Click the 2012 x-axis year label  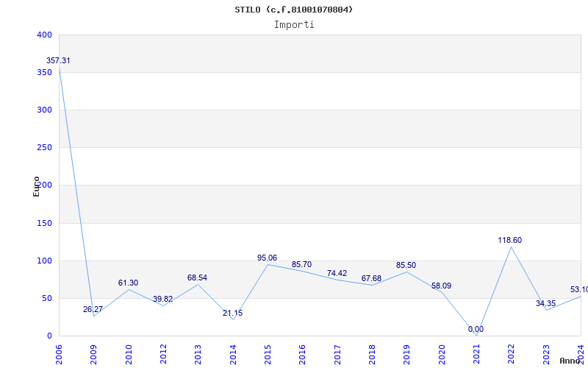click(163, 354)
